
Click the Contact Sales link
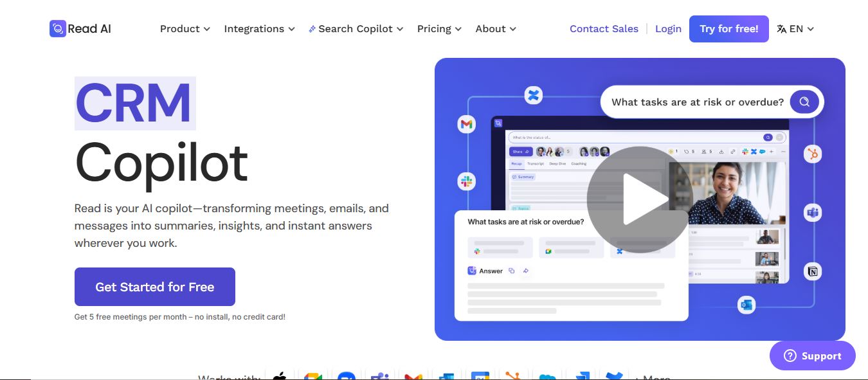tap(604, 29)
